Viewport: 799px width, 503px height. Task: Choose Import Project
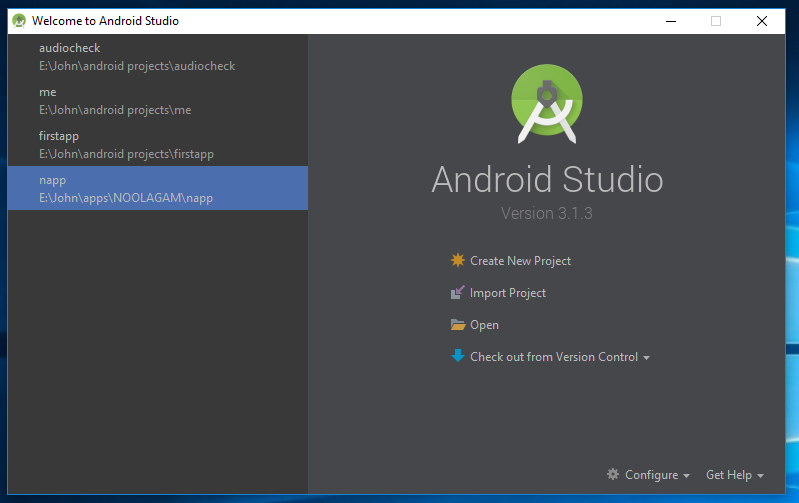coord(508,293)
